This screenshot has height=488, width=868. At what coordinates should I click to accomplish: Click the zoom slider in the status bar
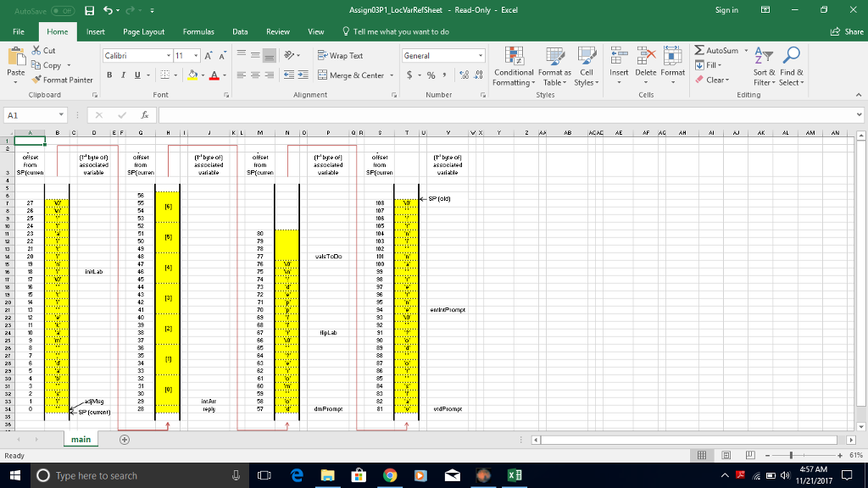click(x=793, y=455)
